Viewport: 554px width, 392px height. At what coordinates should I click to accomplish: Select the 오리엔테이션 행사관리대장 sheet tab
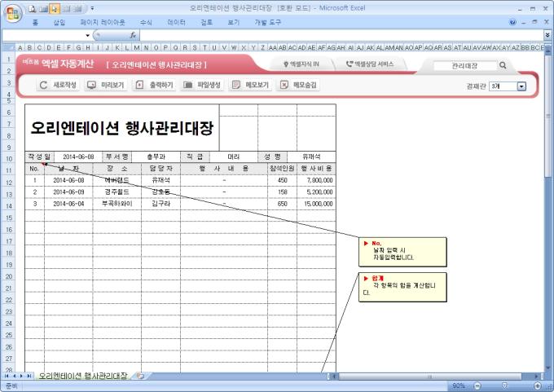tap(82, 376)
